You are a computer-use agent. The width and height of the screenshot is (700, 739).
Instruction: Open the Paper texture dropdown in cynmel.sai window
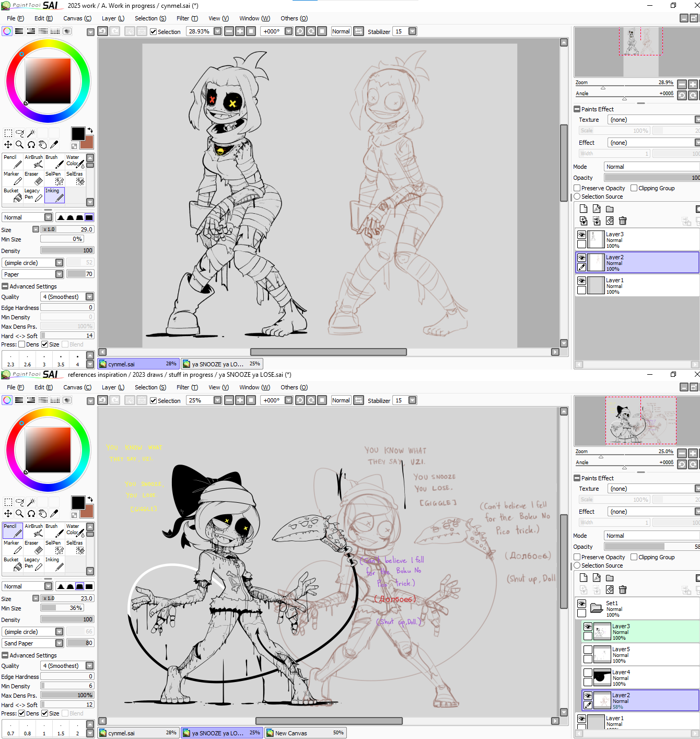(59, 274)
